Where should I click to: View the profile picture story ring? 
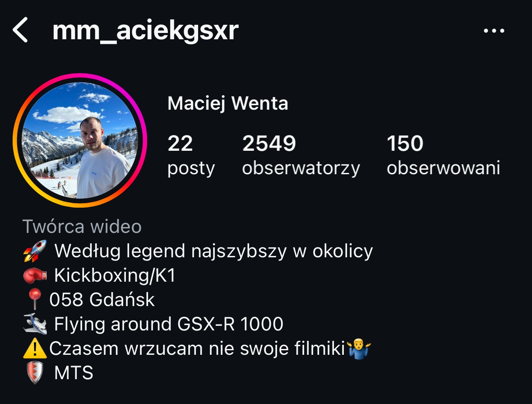80,140
